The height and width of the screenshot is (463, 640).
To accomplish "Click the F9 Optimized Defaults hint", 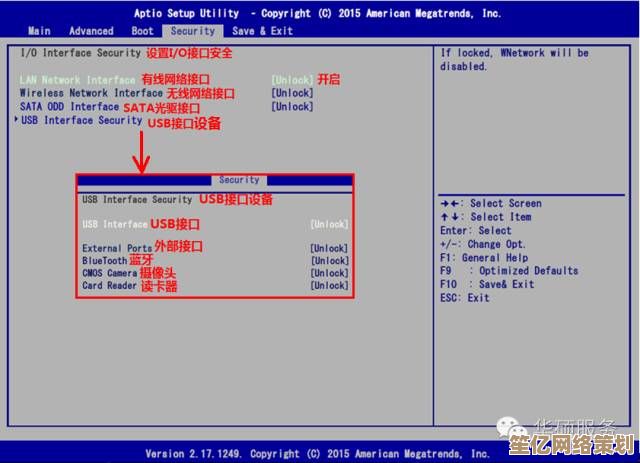I will click(x=508, y=271).
